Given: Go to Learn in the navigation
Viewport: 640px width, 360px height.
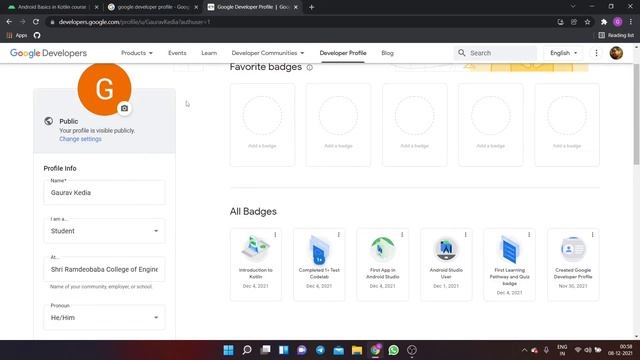Looking at the screenshot, I should tap(209, 53).
